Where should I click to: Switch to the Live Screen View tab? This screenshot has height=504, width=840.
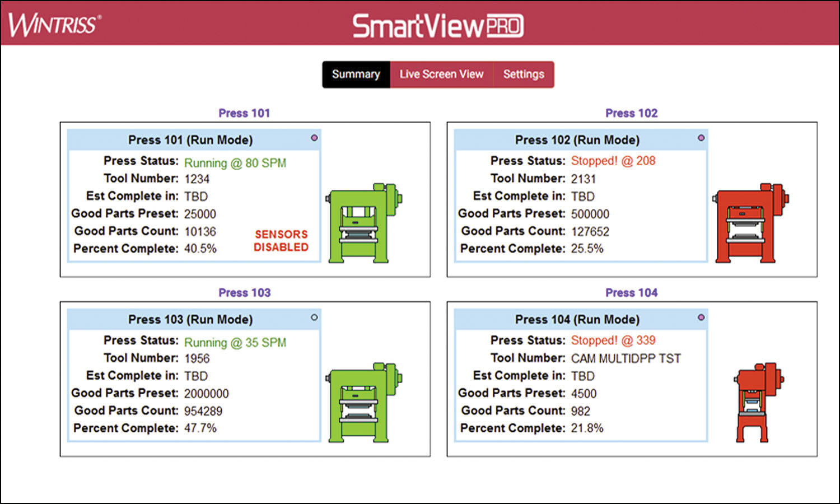pyautogui.click(x=441, y=74)
